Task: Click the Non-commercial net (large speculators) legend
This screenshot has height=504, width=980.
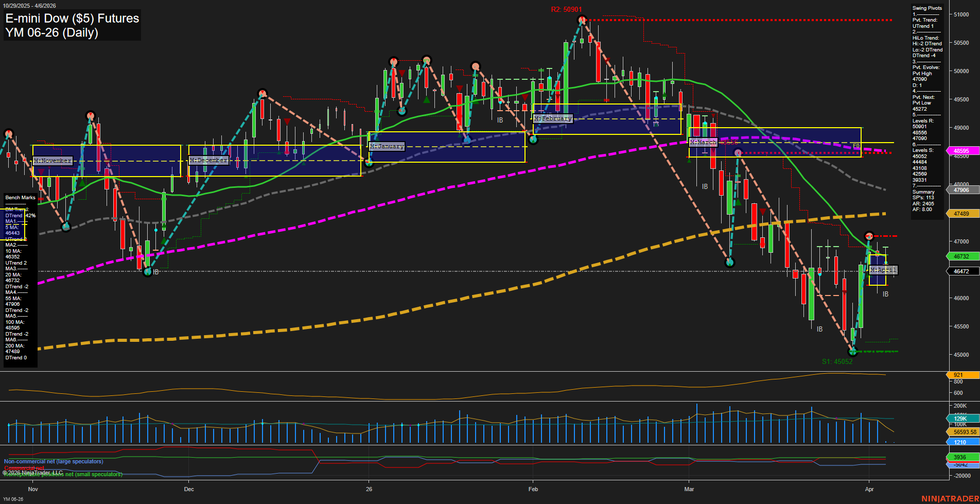Action: tap(54, 461)
